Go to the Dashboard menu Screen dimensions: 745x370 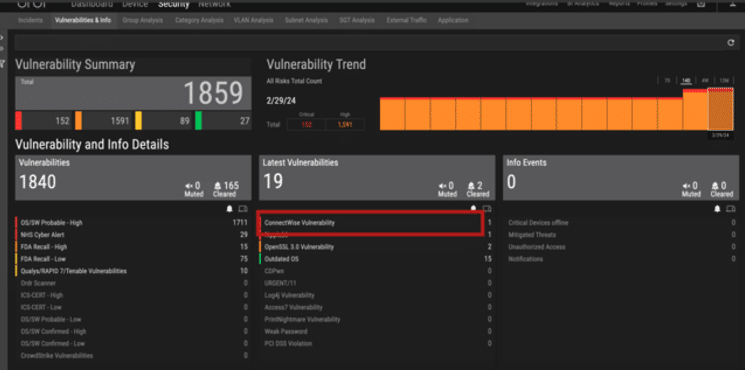[x=92, y=4]
